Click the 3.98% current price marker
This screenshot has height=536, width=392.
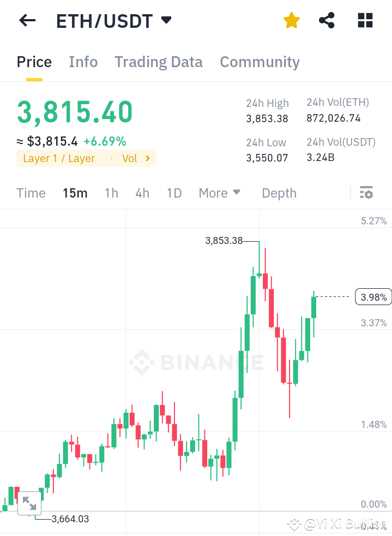click(x=373, y=296)
